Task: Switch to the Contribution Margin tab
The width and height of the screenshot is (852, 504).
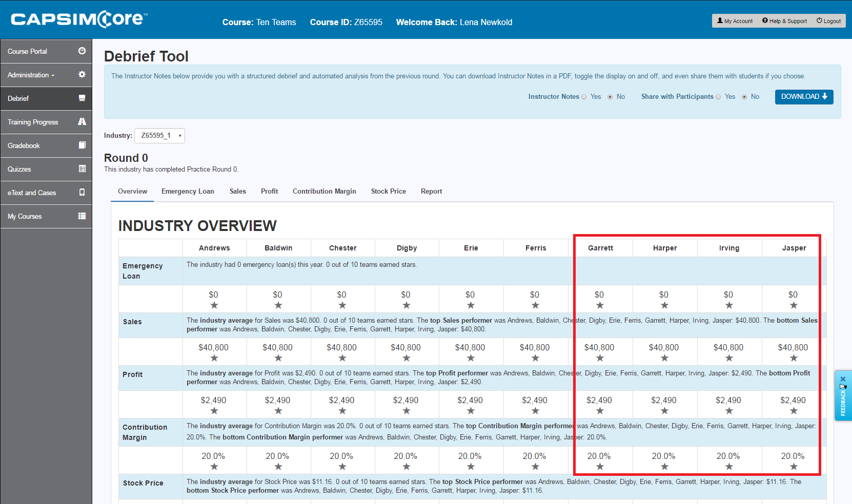Action: 324,191
